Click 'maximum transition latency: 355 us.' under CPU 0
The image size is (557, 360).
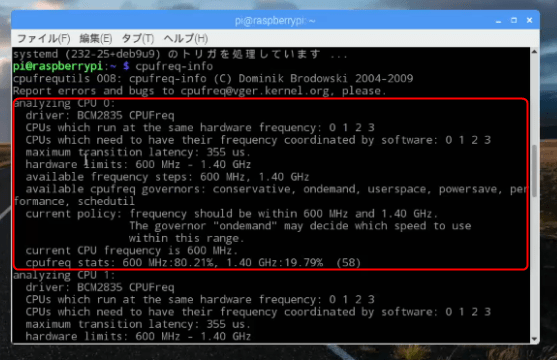tap(138, 152)
